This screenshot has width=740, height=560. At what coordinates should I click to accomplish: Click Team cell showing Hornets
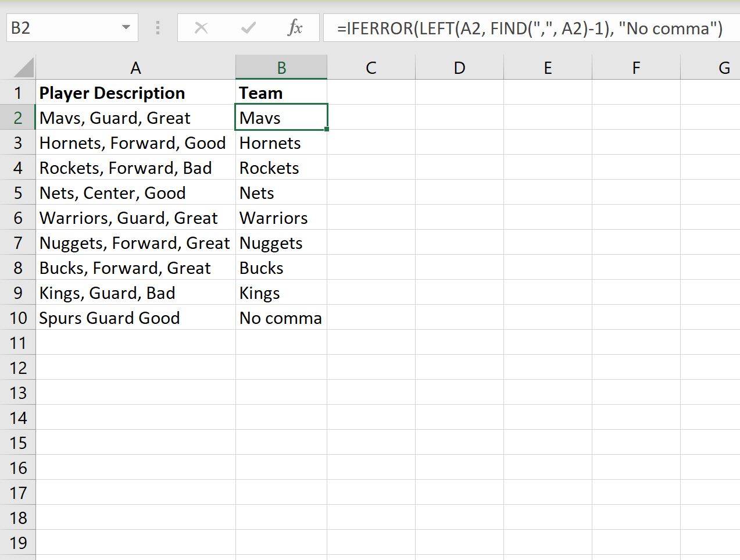tap(281, 142)
